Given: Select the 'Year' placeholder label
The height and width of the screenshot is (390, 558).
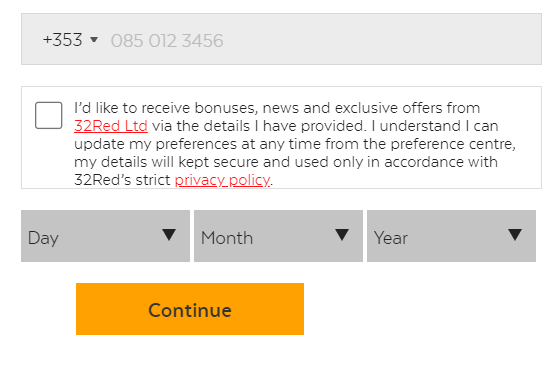Looking at the screenshot, I should 390,238.
